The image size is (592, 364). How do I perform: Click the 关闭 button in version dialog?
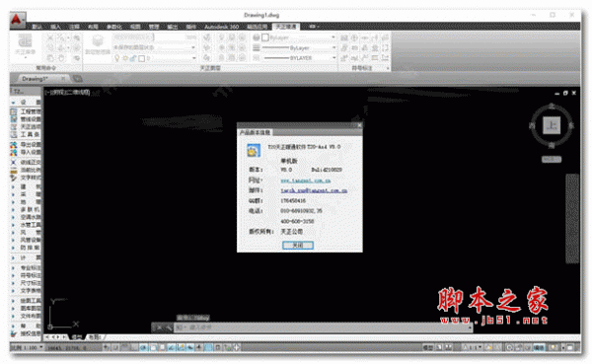click(x=298, y=246)
